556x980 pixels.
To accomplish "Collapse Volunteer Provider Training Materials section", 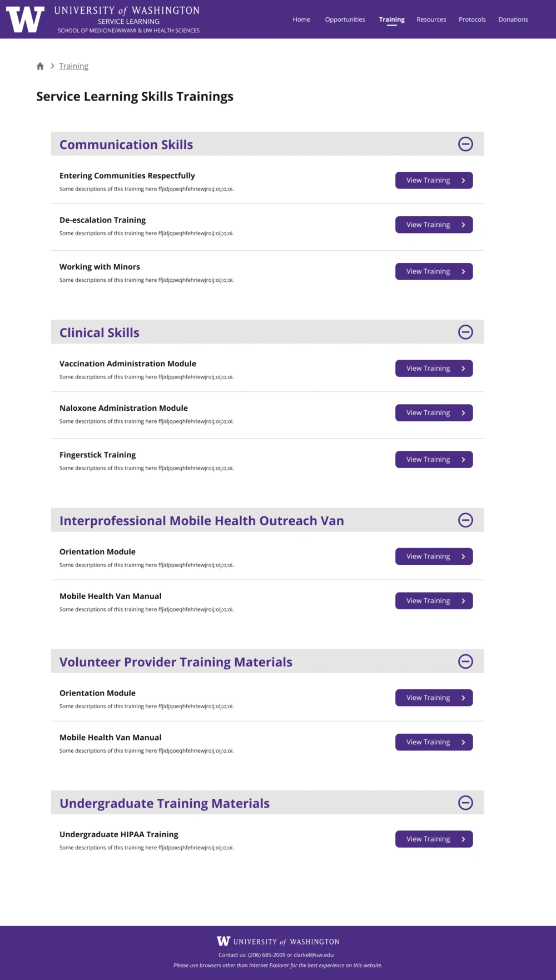I will pos(465,661).
